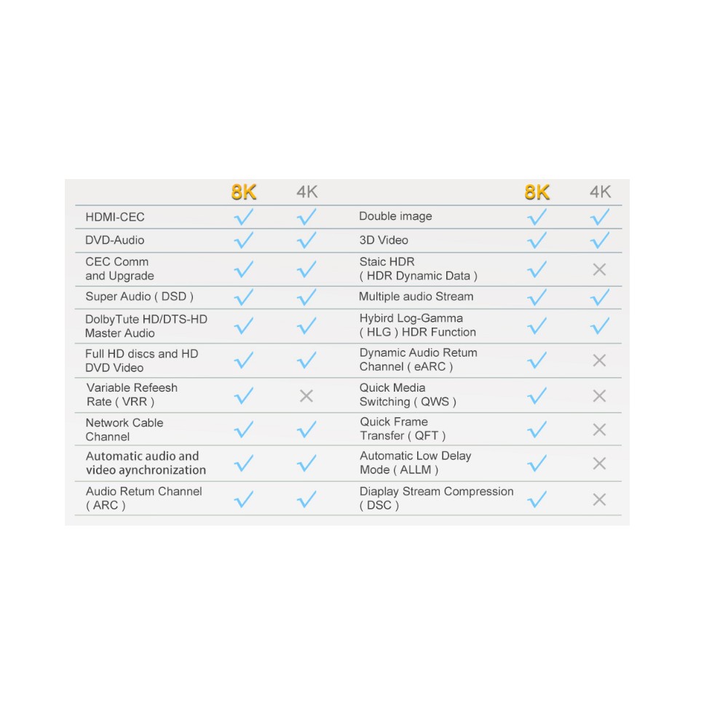Click the 4K X mark for Variable Refresh Rate
Screen dimensions: 728x728
[306, 396]
